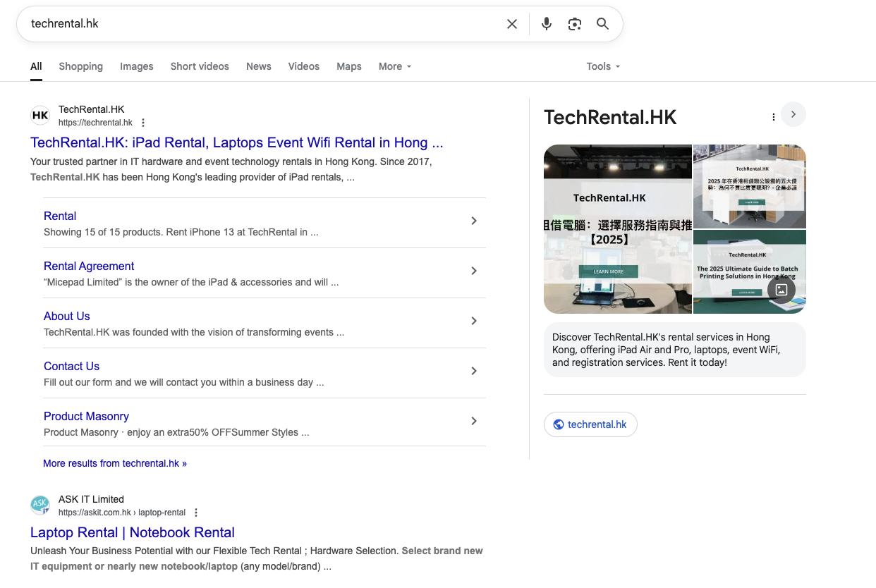This screenshot has height=588, width=876.
Task: Expand the Rental Agreement sitelink chevron
Action: [474, 271]
